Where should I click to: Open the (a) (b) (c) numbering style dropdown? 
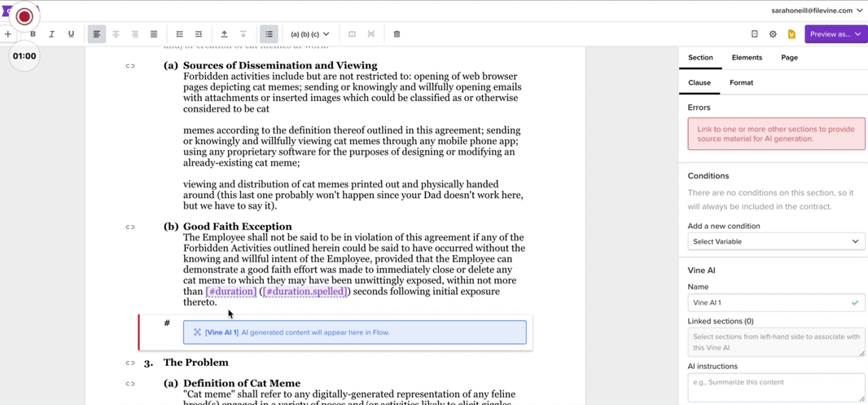tap(310, 34)
